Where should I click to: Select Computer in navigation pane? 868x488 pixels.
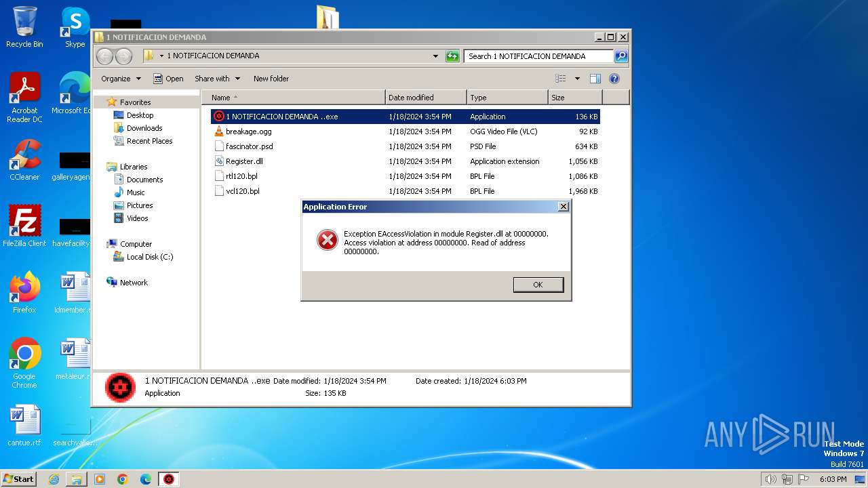[136, 244]
